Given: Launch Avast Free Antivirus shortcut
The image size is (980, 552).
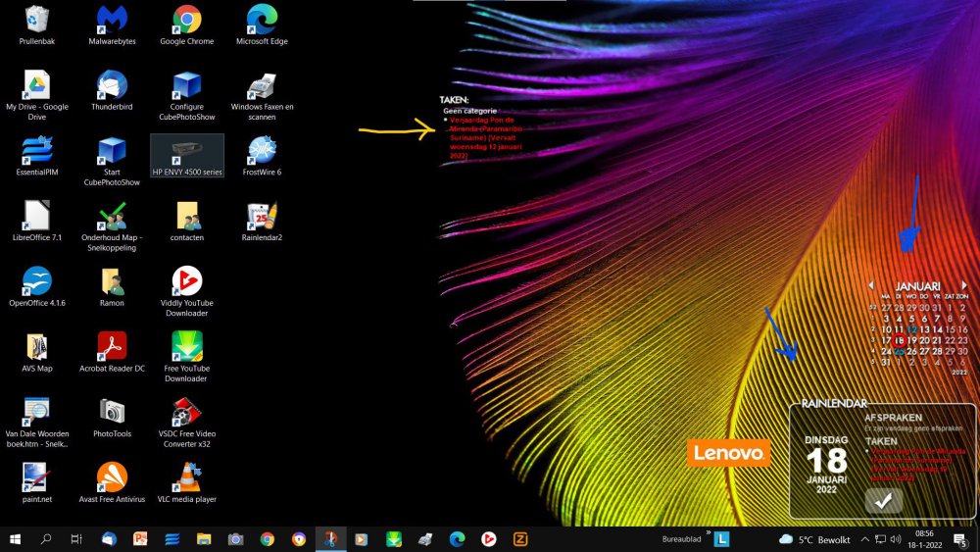Looking at the screenshot, I should pyautogui.click(x=112, y=478).
